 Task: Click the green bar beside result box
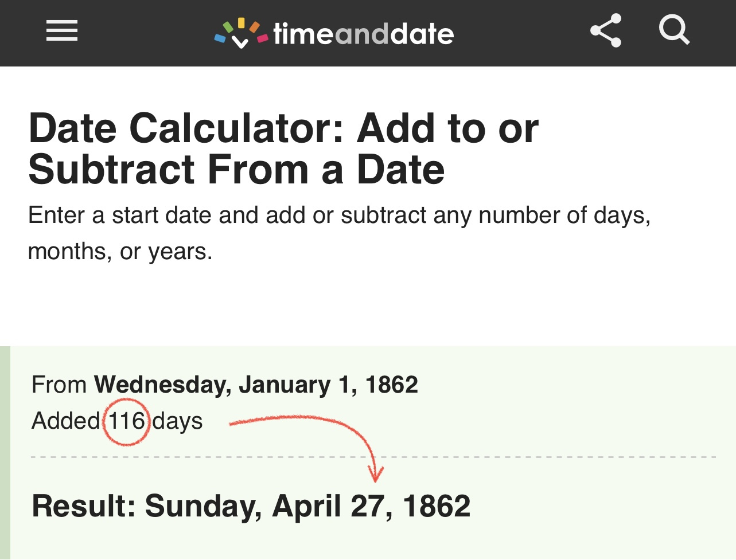click(5, 453)
